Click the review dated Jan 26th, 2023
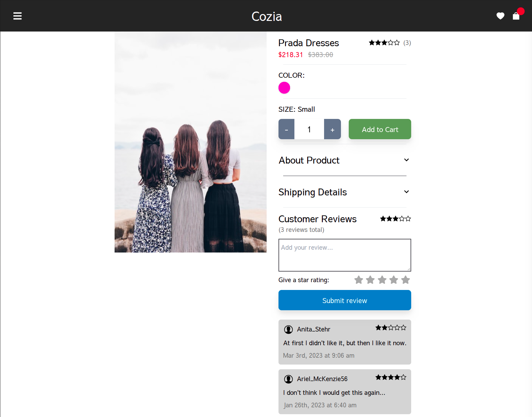Viewport: 532px width, 417px height. tap(345, 392)
